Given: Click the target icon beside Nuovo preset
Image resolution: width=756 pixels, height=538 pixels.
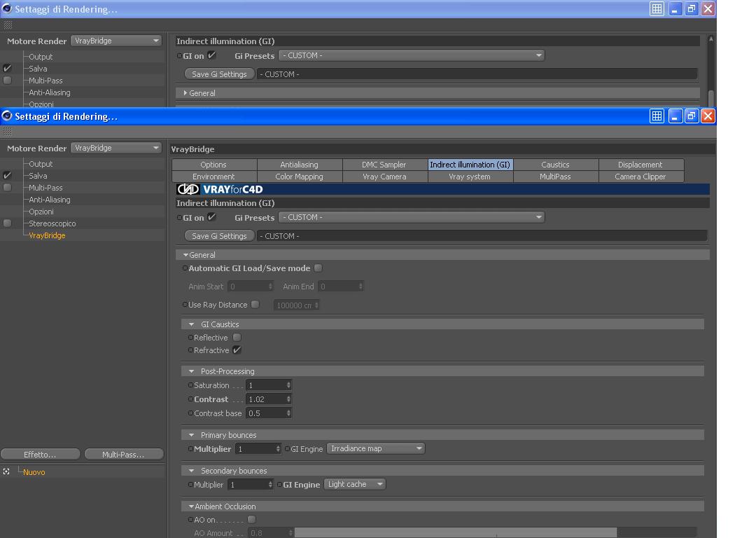Looking at the screenshot, I should [6, 471].
